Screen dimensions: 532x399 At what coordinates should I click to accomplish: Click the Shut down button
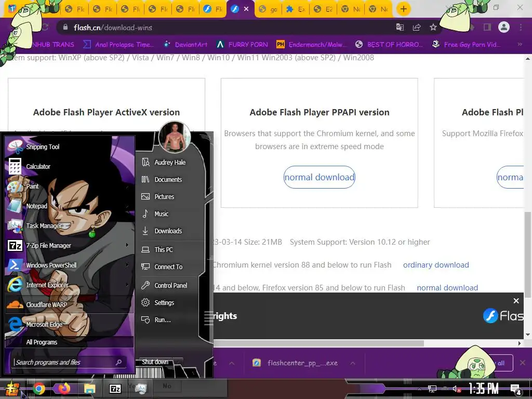155,362
